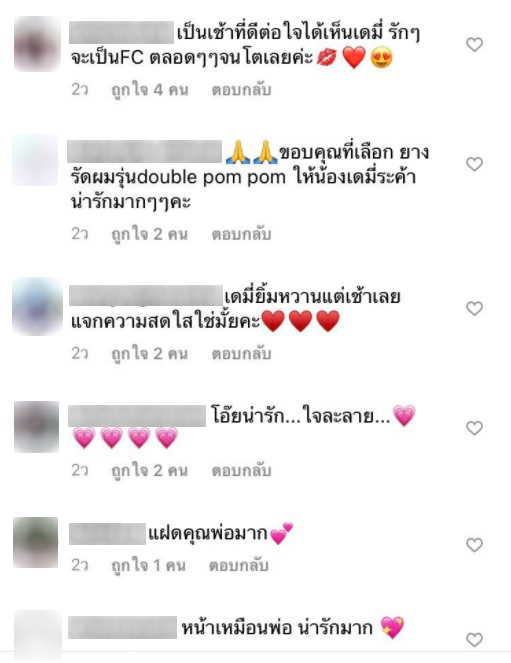Like the double pom pom comment

pyautogui.click(x=474, y=164)
